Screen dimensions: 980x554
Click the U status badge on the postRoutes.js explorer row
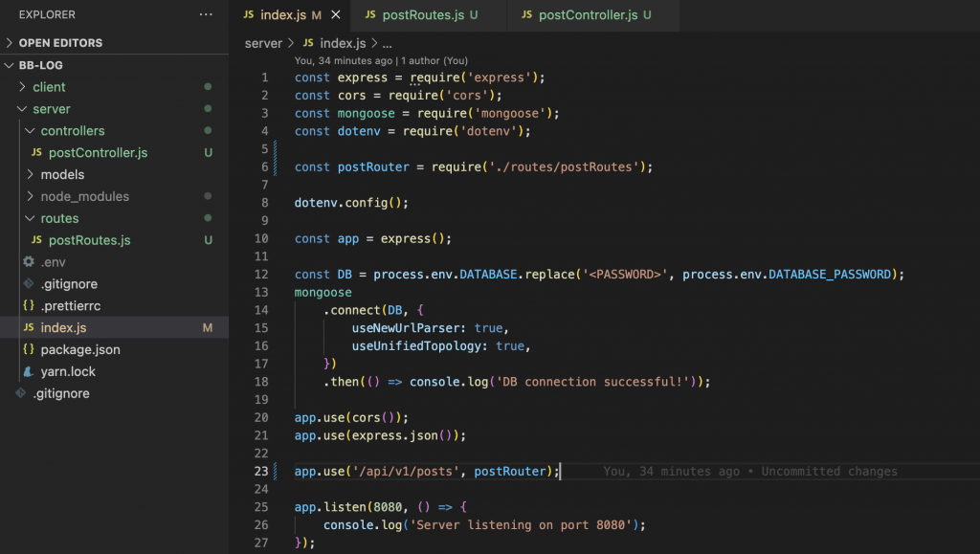tap(208, 240)
